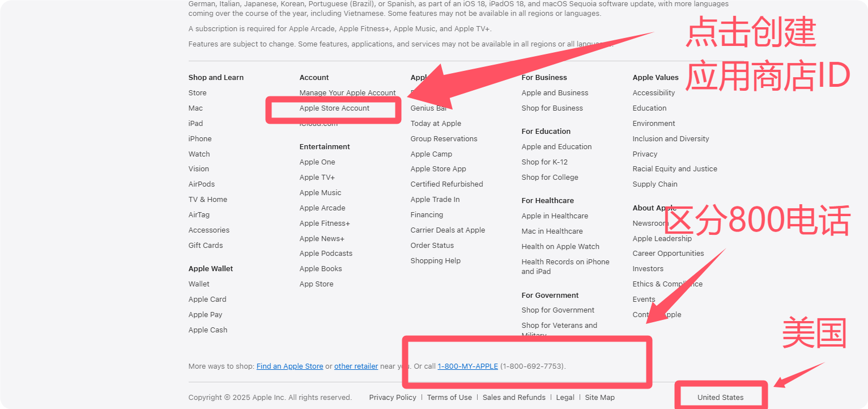Open the Accessories link
The width and height of the screenshot is (868, 409).
pos(209,230)
